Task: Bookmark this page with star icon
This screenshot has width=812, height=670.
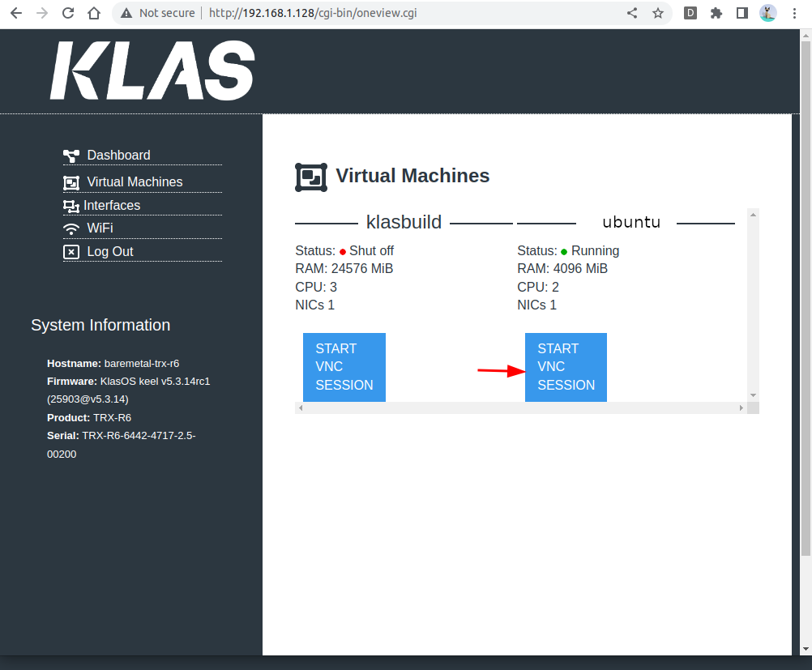Action: point(658,13)
